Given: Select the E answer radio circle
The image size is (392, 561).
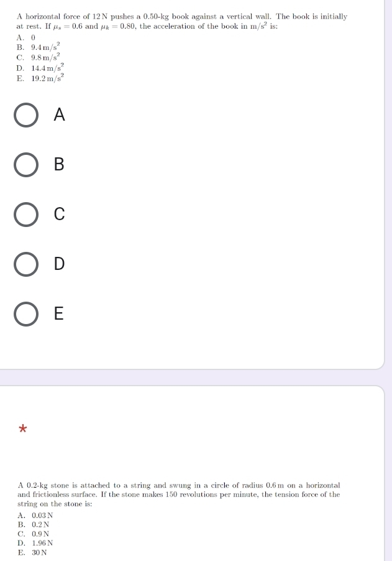Looking at the screenshot, I should tap(26, 313).
